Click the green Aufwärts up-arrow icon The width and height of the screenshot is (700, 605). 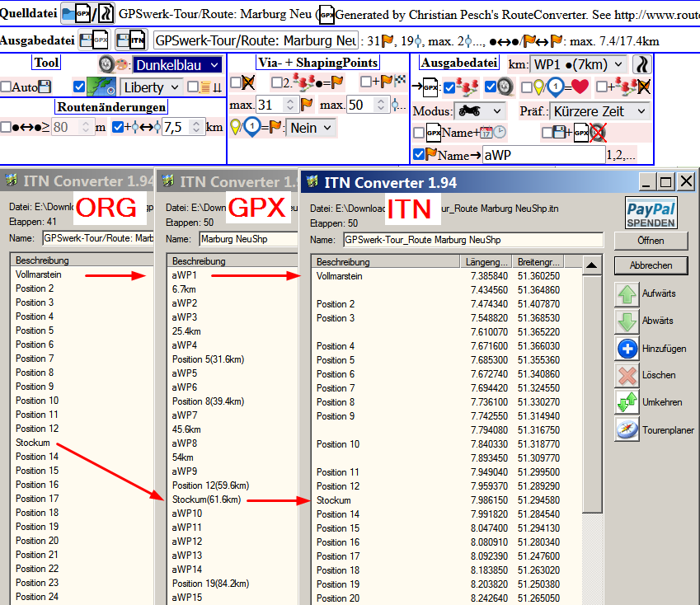coord(627,294)
